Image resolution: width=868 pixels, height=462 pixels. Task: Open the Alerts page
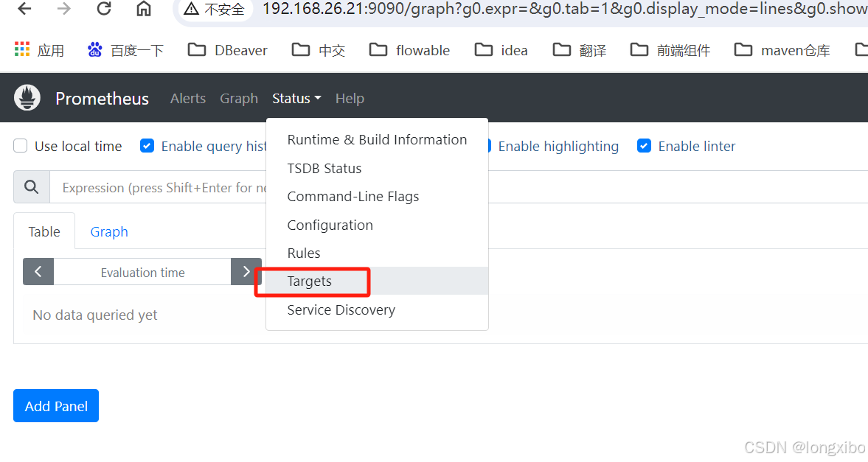[187, 99]
